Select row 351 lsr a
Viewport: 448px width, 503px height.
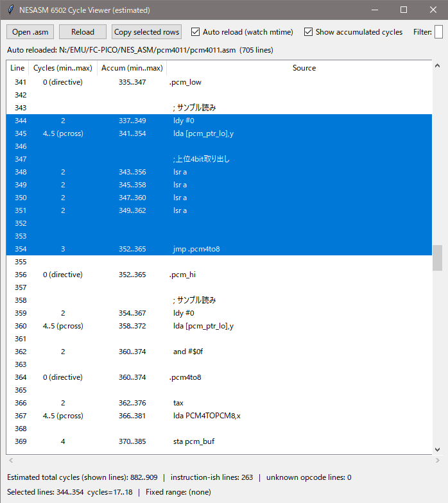(x=220, y=210)
